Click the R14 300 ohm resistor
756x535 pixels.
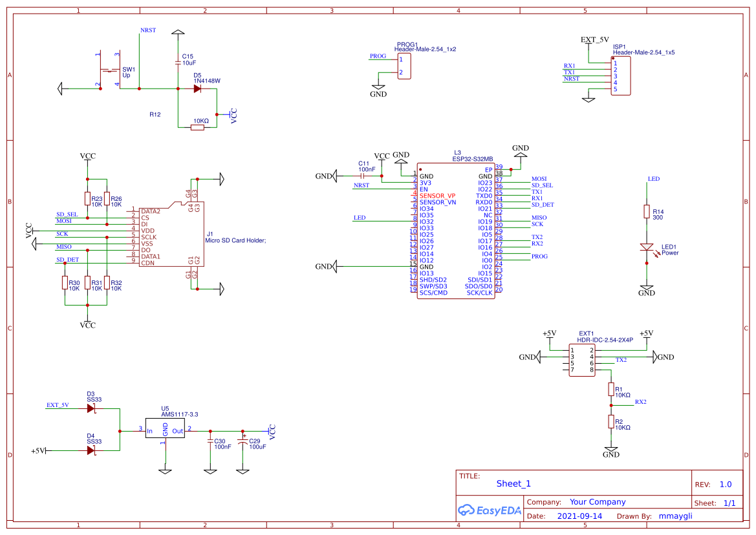coord(646,211)
